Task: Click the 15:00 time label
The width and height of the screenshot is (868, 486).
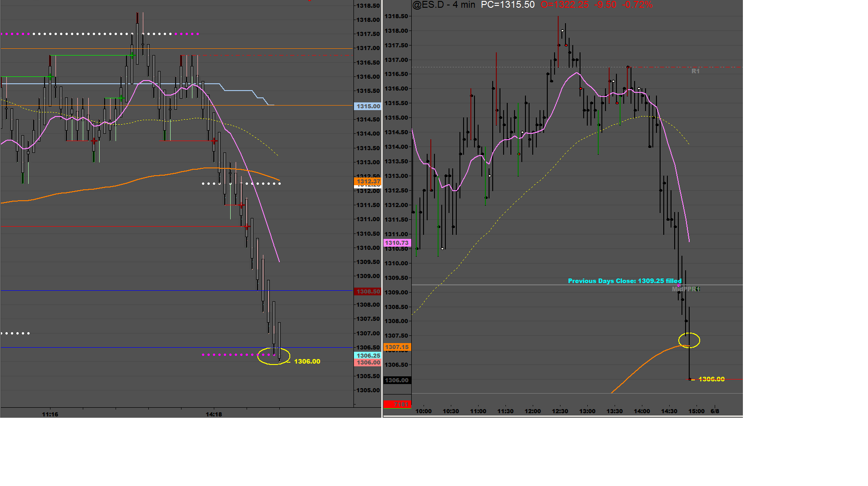Action: click(x=696, y=411)
